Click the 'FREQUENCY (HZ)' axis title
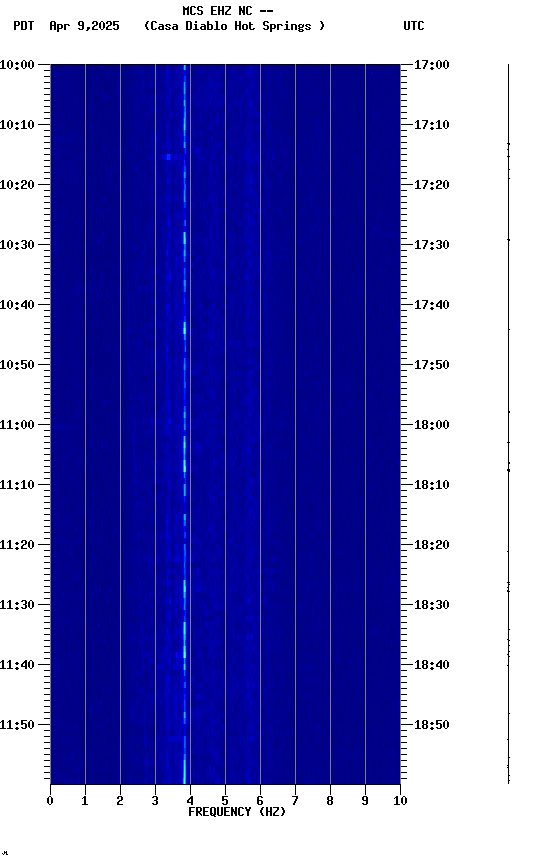The width and height of the screenshot is (552, 864). tap(237, 813)
